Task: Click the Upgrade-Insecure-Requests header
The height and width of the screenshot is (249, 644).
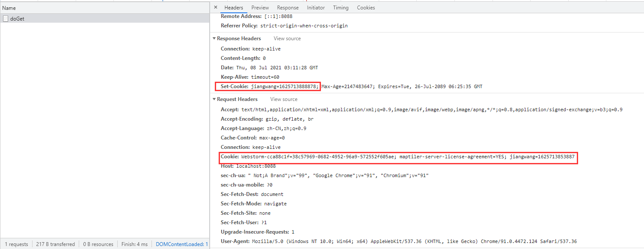Action: [258, 232]
